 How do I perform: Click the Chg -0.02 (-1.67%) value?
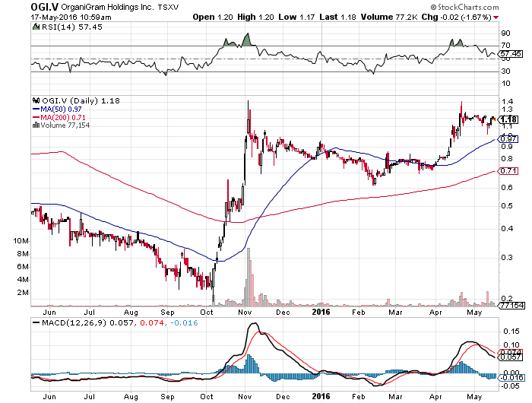456,17
